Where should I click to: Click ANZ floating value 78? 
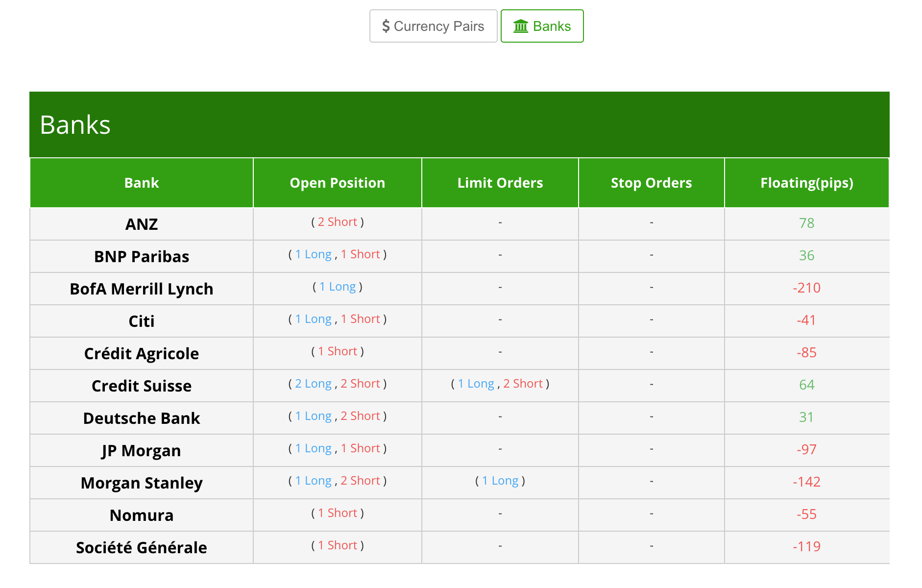[807, 223]
